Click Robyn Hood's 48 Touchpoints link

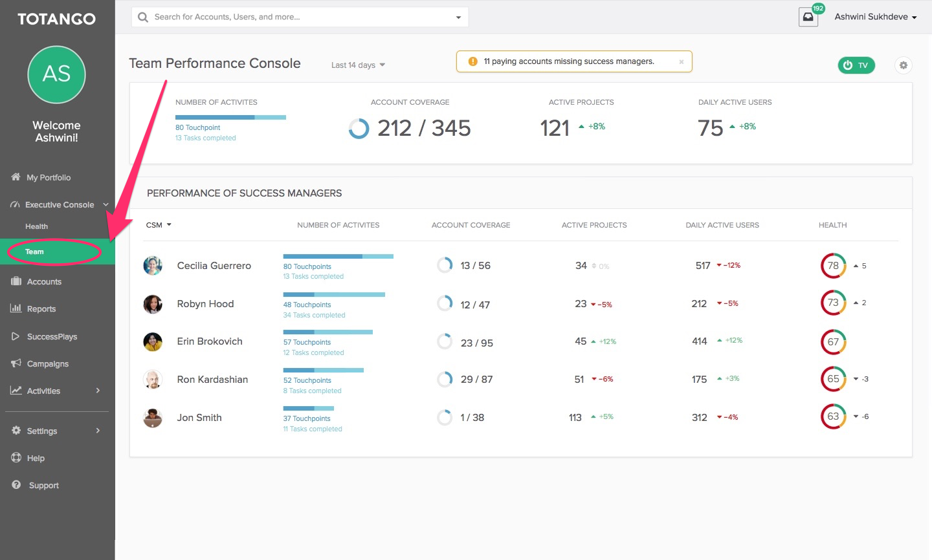pos(307,305)
